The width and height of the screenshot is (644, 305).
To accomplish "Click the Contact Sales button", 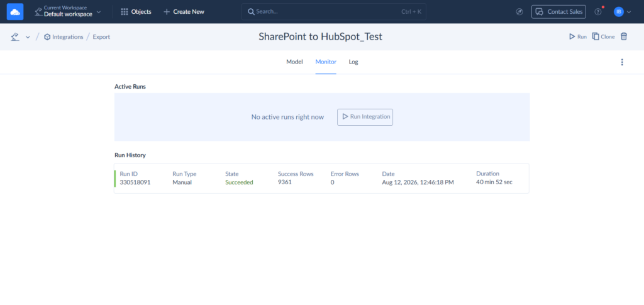I will point(558,11).
